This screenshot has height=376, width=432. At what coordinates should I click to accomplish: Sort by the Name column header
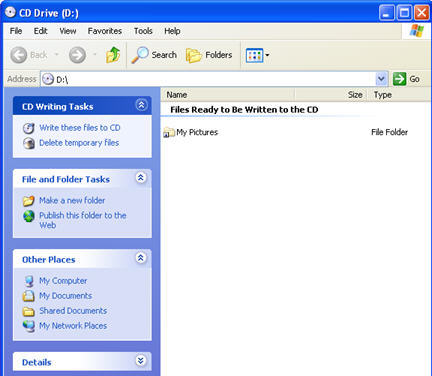coord(228,95)
